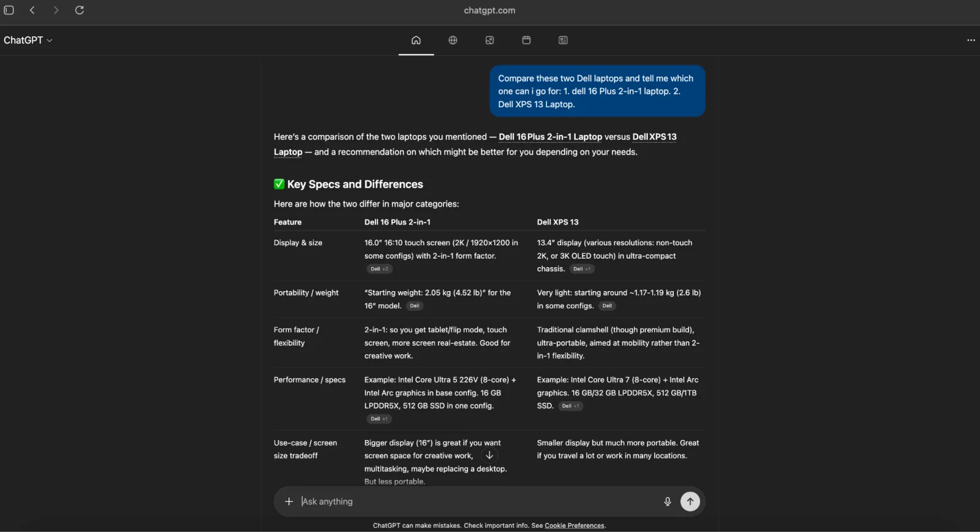The height and width of the screenshot is (532, 980).
Task: Open the news panel tab icon
Action: point(563,40)
